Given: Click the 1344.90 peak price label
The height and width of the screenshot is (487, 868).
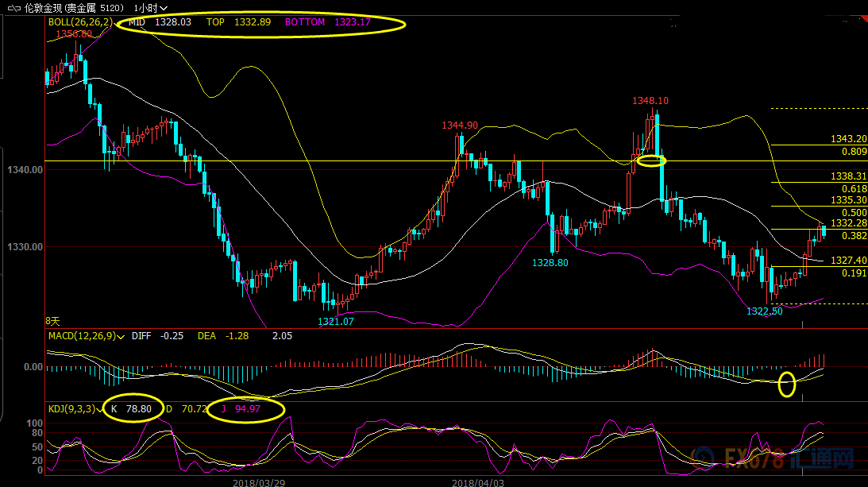Looking at the screenshot, I should click(460, 126).
